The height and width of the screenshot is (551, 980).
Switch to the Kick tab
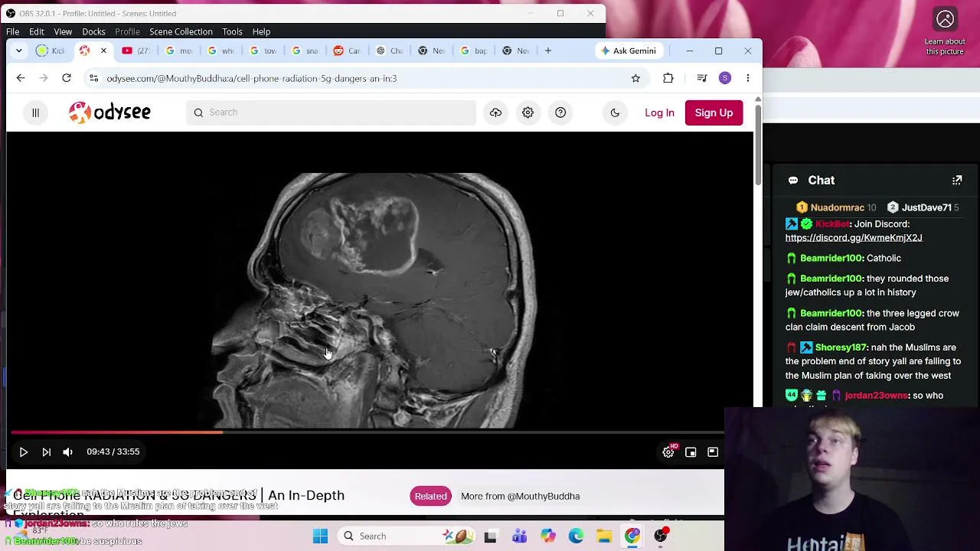(x=51, y=51)
